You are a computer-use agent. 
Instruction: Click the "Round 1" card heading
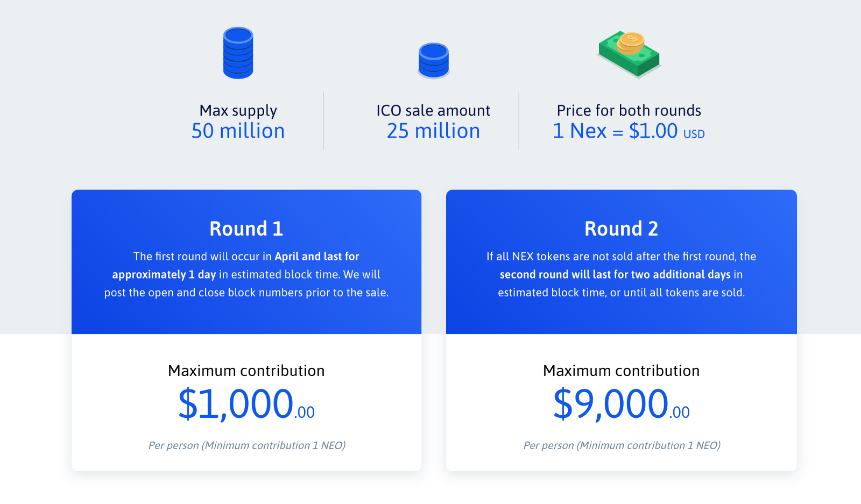(x=246, y=229)
